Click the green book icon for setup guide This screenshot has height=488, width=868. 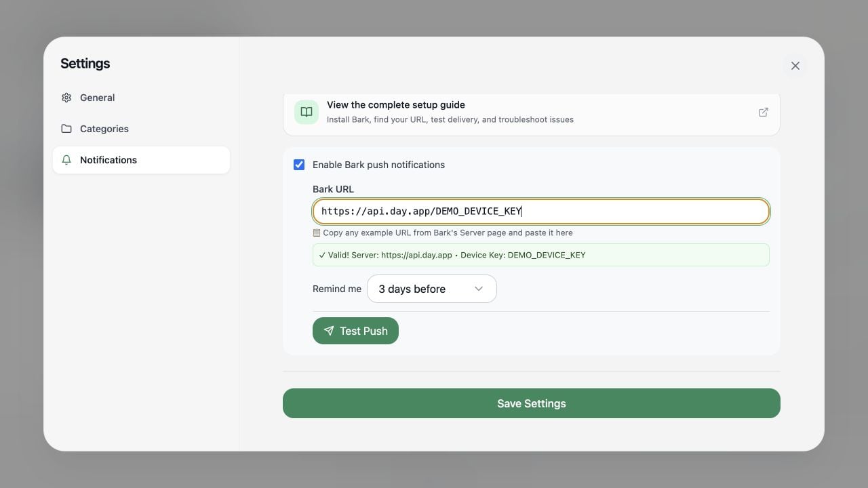(x=307, y=112)
